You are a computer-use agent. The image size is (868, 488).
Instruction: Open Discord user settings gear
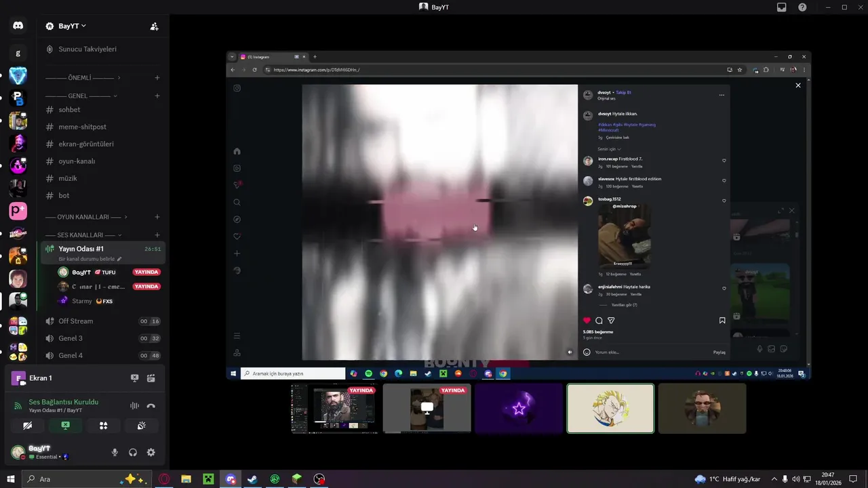coord(151,452)
